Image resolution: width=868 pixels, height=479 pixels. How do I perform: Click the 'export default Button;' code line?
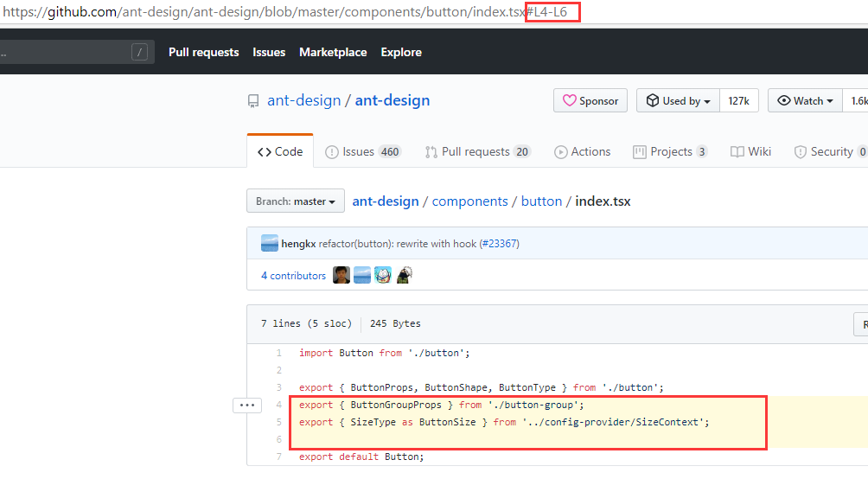coord(361,457)
